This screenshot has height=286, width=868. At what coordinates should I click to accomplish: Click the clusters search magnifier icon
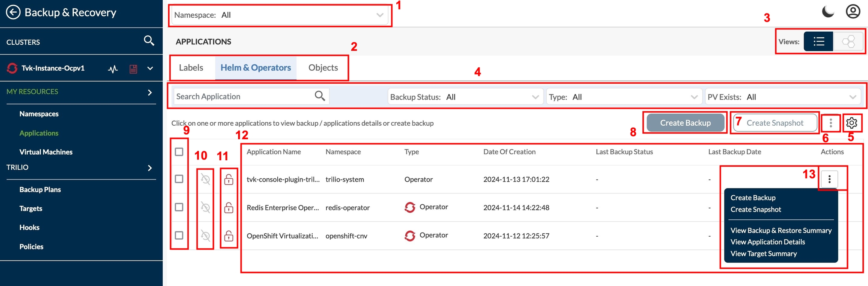[149, 41]
